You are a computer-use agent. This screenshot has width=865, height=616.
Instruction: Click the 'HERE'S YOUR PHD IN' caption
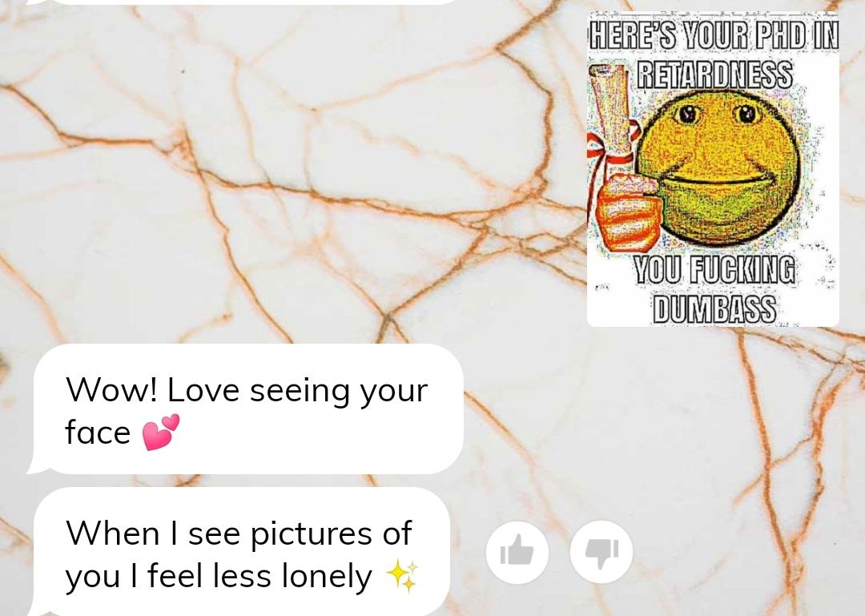pyautogui.click(x=714, y=35)
